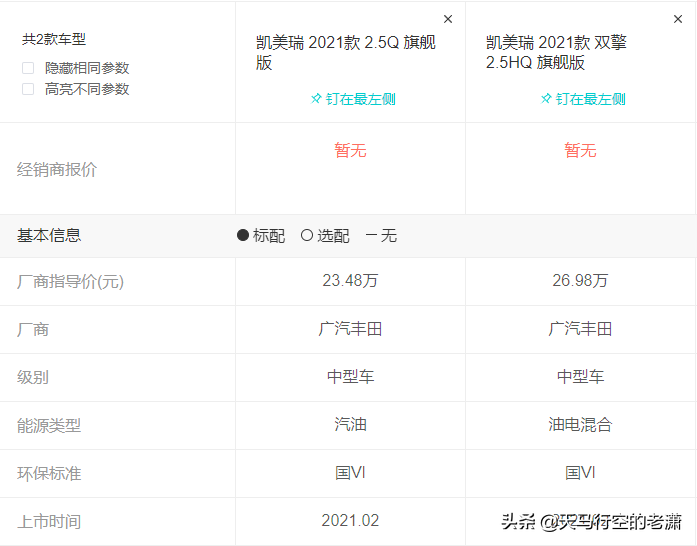
Task: Select the 2021.02 launch date cell
Action: pyautogui.click(x=350, y=521)
